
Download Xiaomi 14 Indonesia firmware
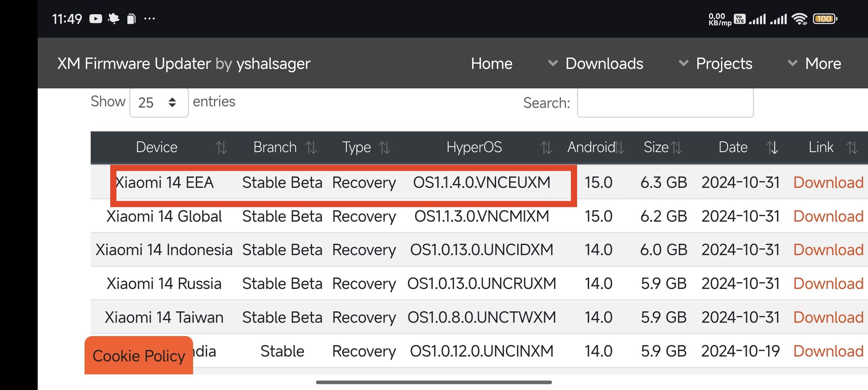(x=828, y=250)
